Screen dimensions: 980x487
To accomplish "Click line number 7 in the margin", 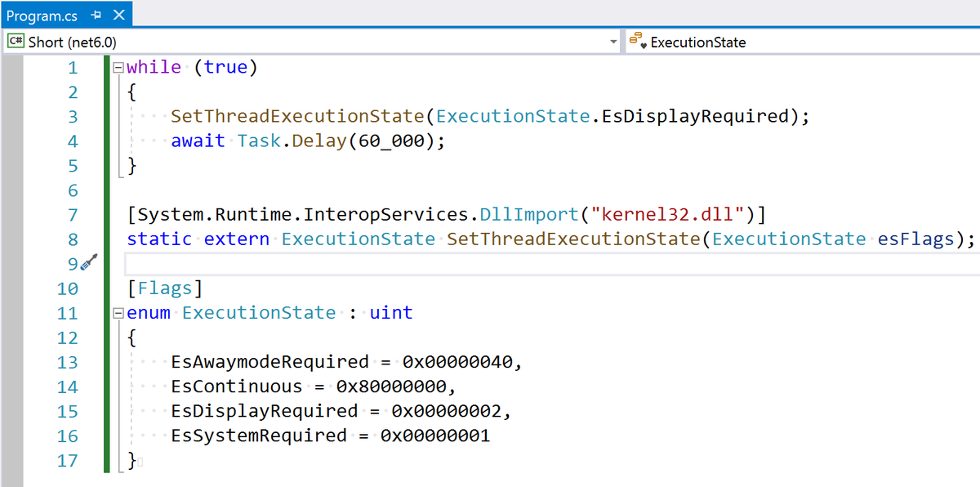I will [x=73, y=215].
